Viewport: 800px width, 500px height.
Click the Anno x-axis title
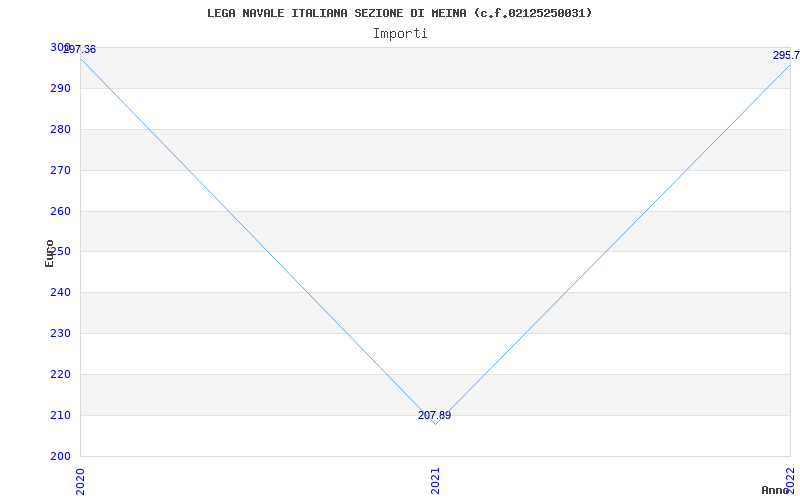776,490
